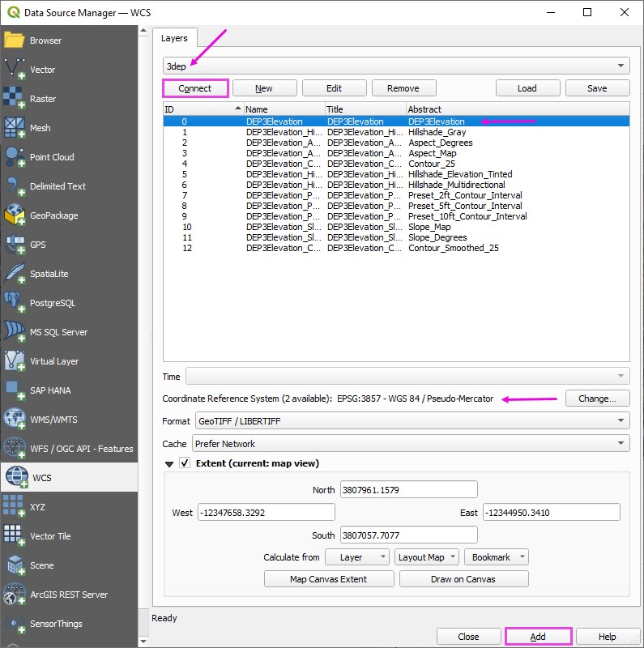Open the WMS/WMTS globe icon
Screen dimensions: 644x648
pyautogui.click(x=15, y=420)
